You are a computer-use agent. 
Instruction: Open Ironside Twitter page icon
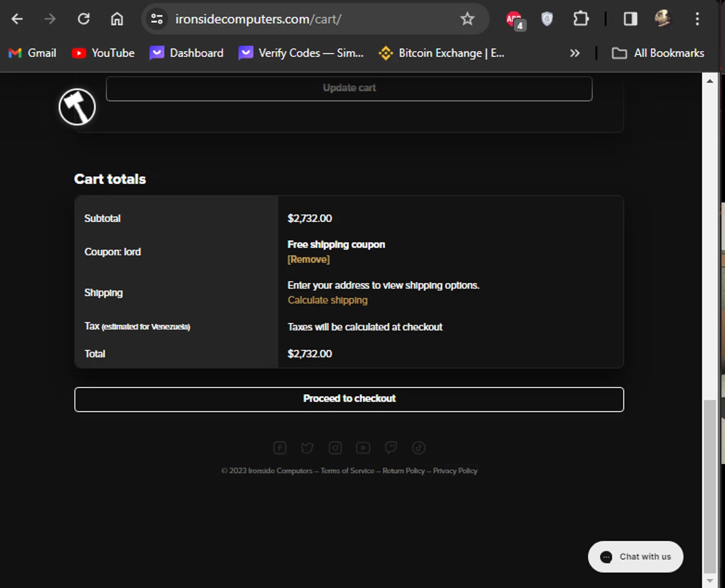tap(307, 448)
